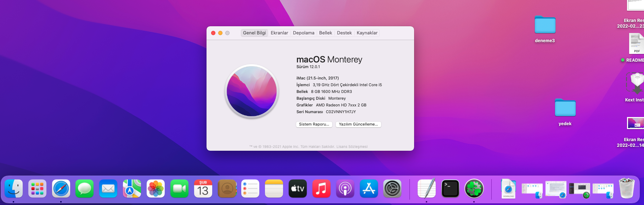644x205 pixels.
Task: Click the macOS Monterey logo image
Action: [252, 91]
